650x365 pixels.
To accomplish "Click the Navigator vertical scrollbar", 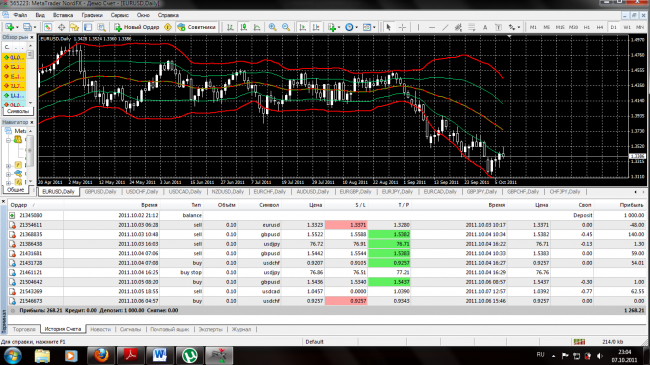I will click(x=30, y=156).
